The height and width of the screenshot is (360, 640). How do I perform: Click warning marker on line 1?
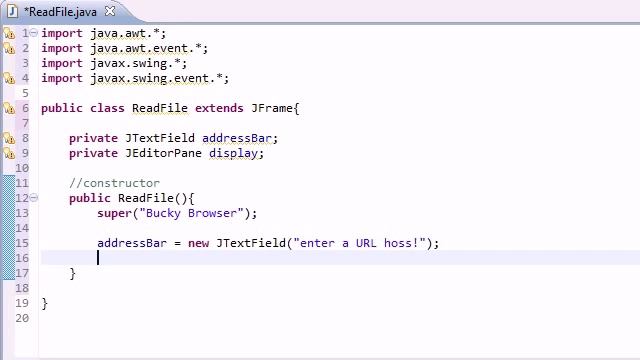9,33
